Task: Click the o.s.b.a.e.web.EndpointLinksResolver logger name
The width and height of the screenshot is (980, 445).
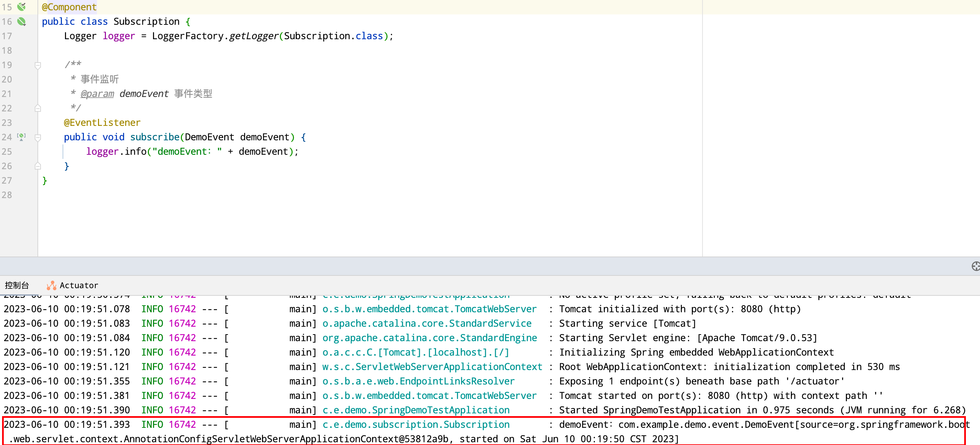Action: point(418,381)
